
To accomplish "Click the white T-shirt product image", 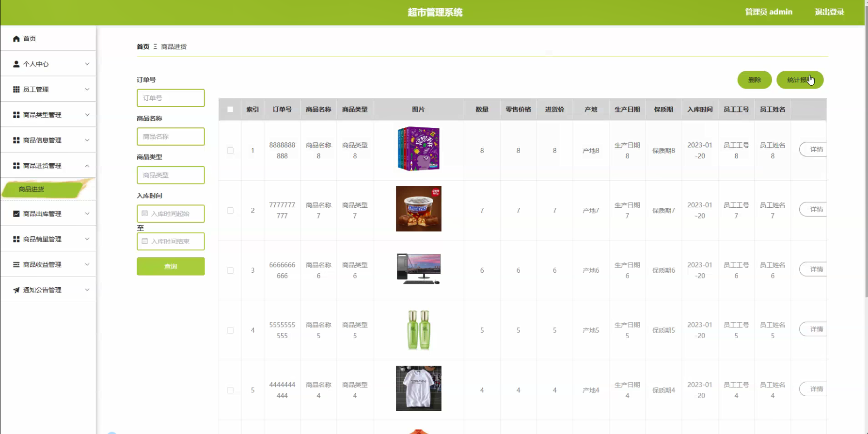I will tap(419, 388).
